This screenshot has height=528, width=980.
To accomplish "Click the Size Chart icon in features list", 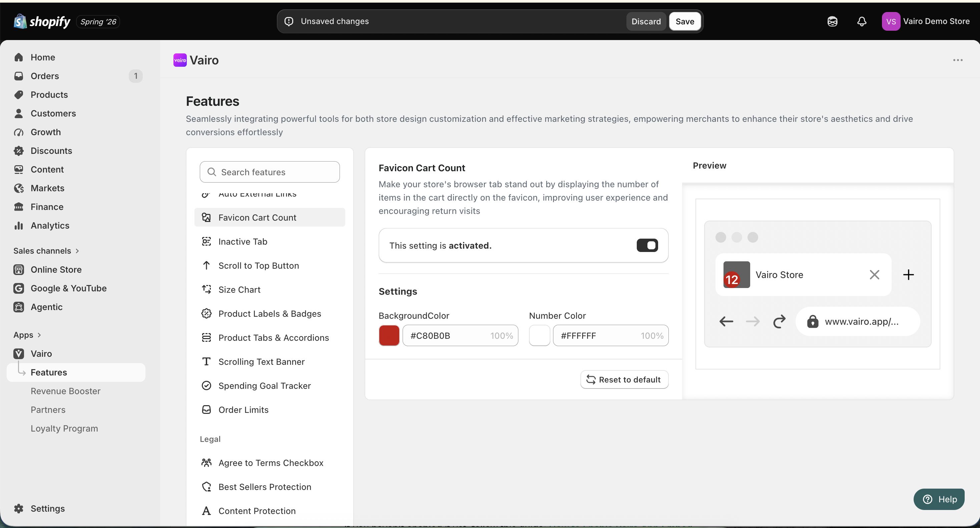I will tap(206, 289).
